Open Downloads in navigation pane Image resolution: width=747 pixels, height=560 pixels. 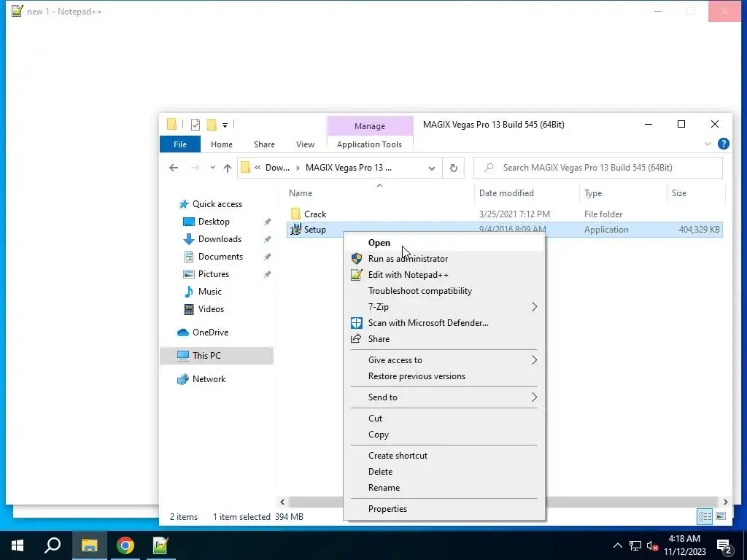click(220, 239)
